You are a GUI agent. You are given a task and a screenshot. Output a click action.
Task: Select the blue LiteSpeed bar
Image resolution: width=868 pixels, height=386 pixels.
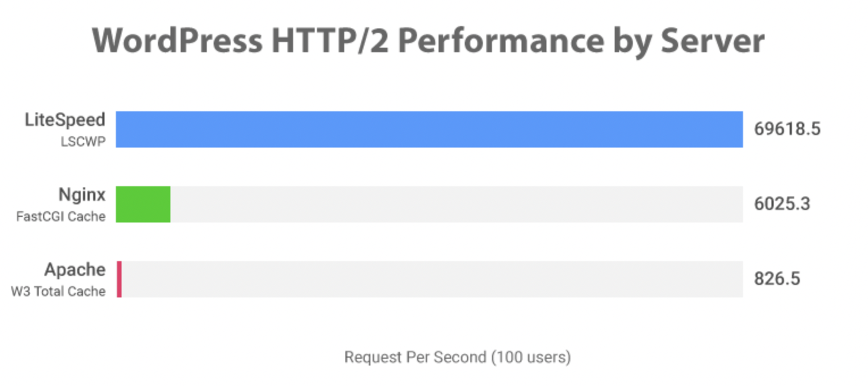point(429,129)
